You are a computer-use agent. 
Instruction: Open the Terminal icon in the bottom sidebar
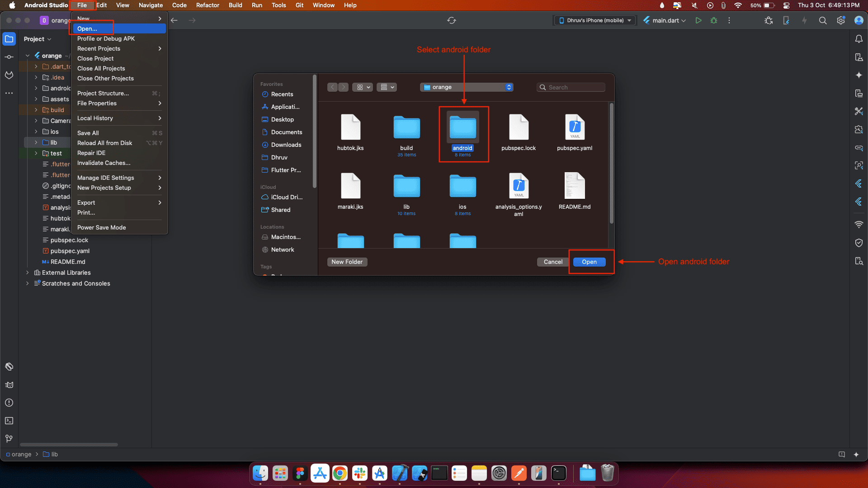point(9,421)
